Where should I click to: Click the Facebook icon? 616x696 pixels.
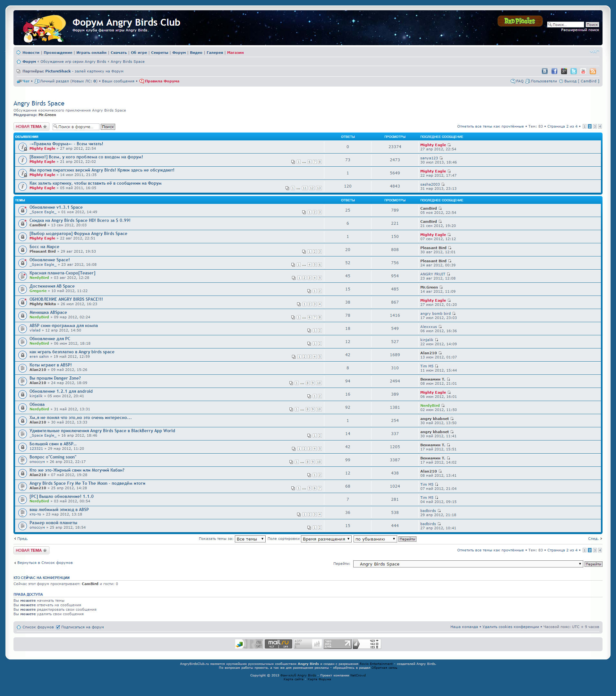[554, 71]
